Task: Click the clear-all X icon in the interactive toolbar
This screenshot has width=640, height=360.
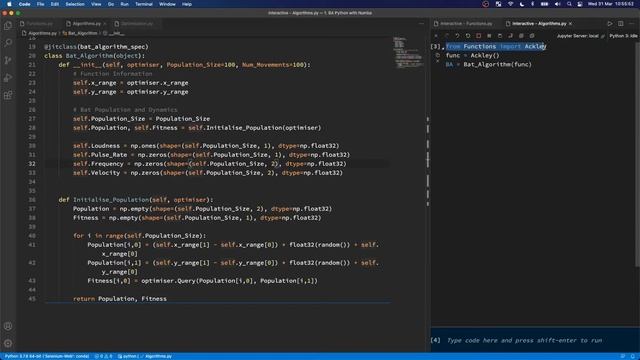Action: click(x=436, y=36)
